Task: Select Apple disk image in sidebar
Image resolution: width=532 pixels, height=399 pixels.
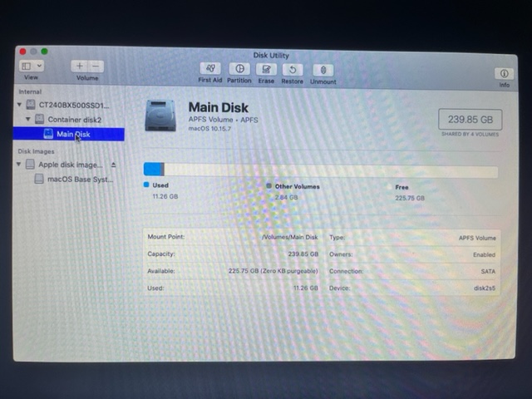Action: click(70, 165)
